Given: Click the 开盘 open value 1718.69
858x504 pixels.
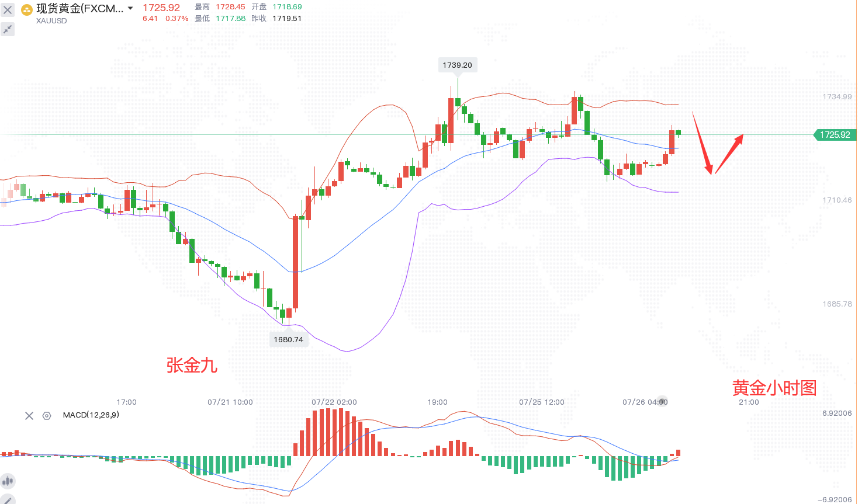Looking at the screenshot, I should click(x=287, y=7).
